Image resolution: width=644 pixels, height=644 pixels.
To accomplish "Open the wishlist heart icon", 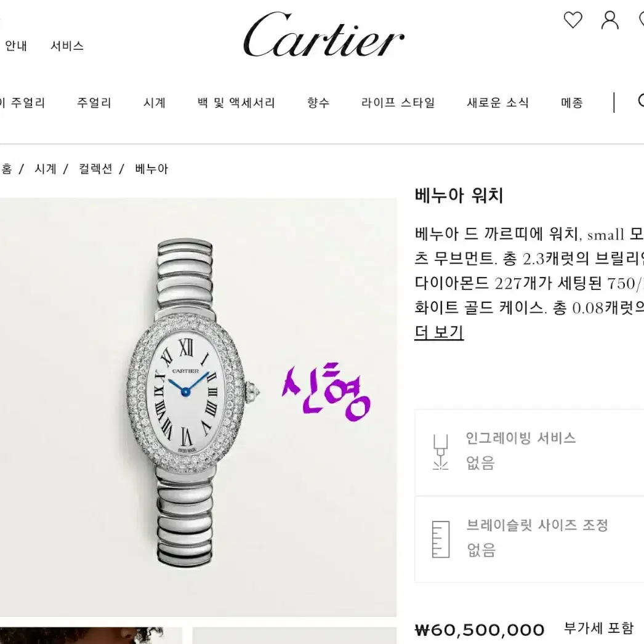I will 573,20.
